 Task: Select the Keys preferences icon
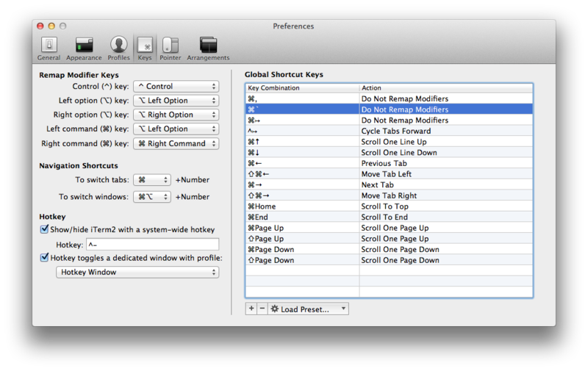(145, 48)
